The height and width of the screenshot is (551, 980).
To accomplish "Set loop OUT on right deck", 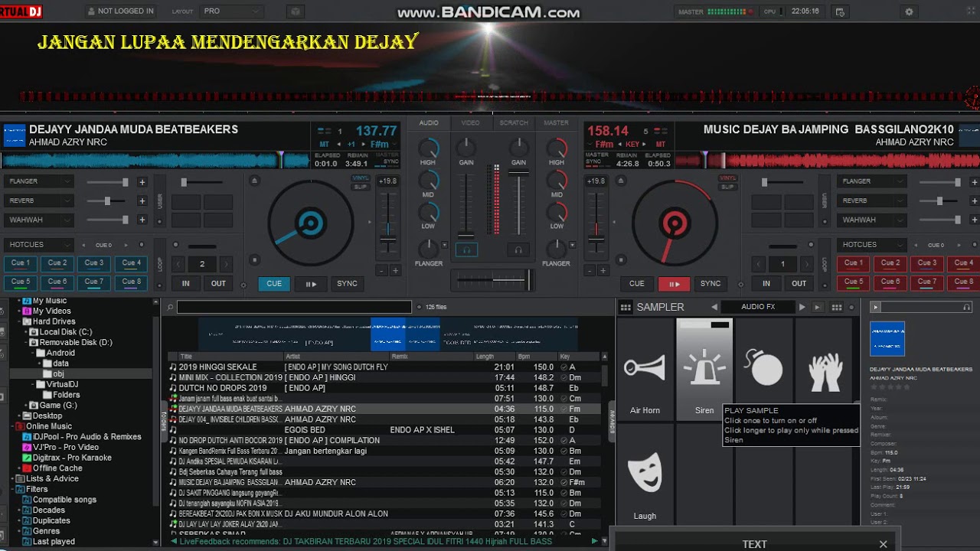I will 799,284.
